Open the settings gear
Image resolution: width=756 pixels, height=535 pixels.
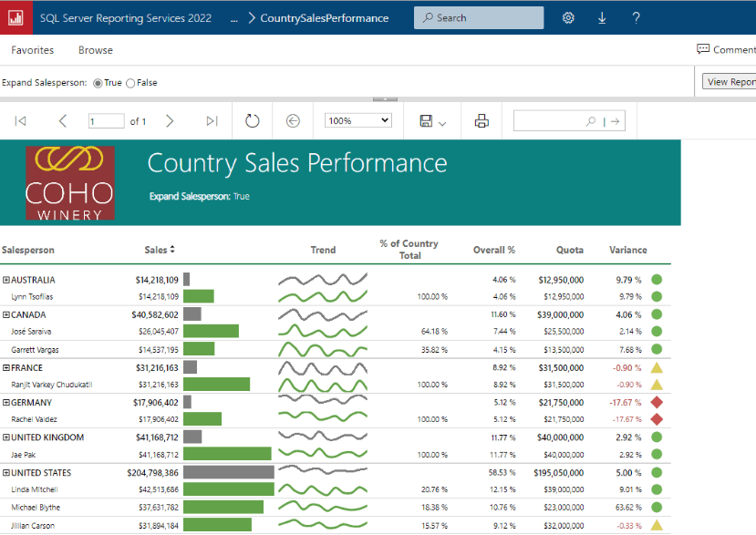(568, 18)
